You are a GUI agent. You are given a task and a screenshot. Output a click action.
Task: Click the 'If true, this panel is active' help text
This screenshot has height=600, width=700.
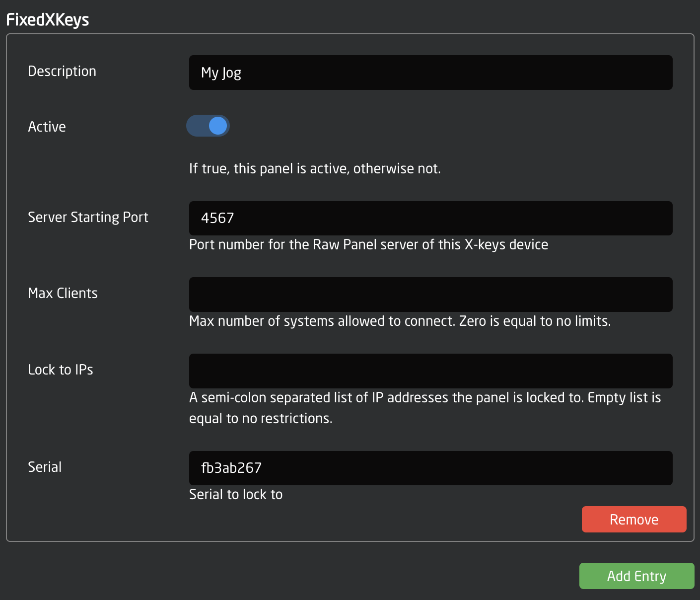(x=315, y=168)
